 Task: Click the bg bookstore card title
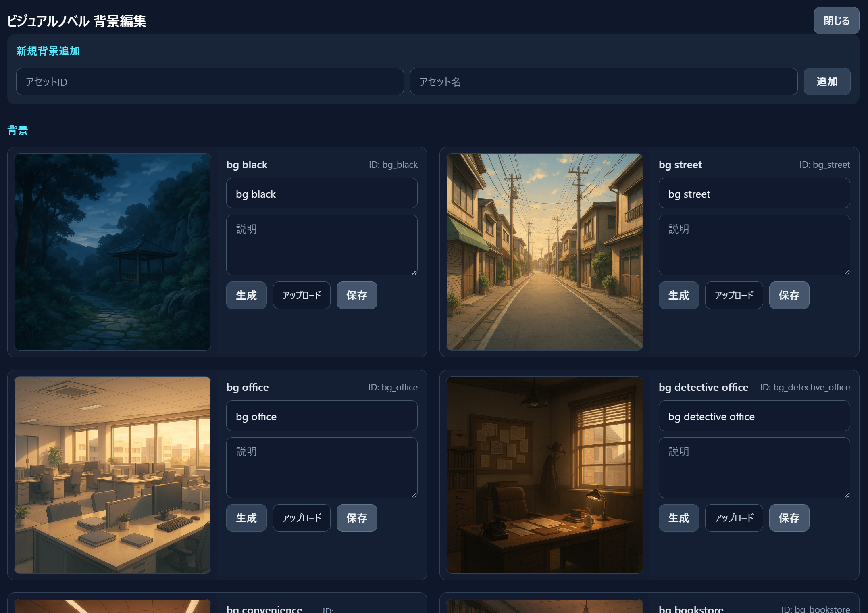[691, 609]
